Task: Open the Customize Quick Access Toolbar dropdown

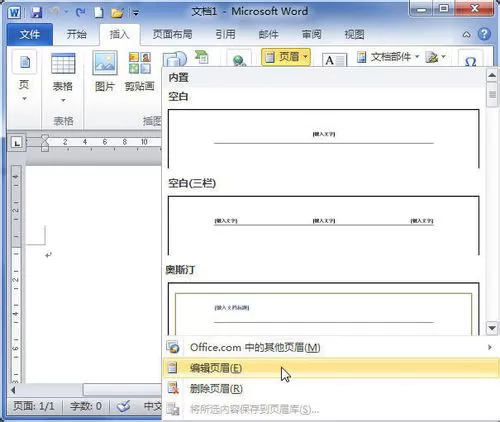Action: pos(136,13)
